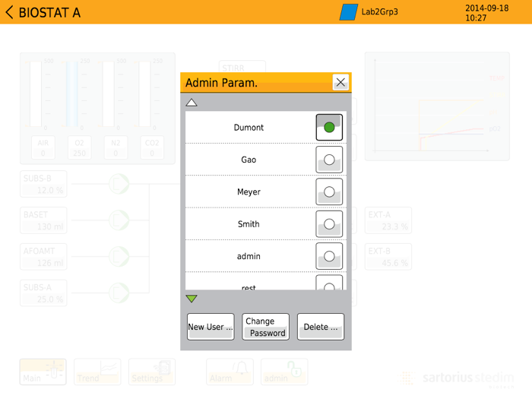The image size is (532, 399).
Task: Click the SUBS-B pump icon
Action: tap(119, 184)
